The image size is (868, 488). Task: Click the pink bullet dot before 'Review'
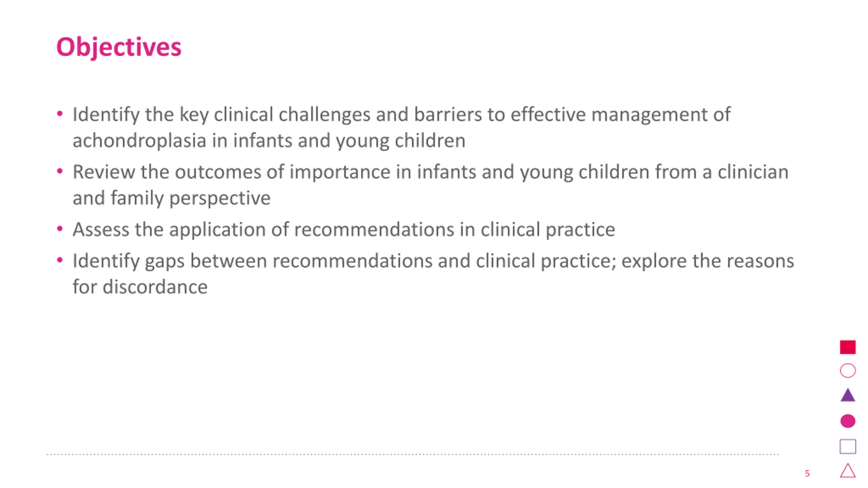point(60,171)
